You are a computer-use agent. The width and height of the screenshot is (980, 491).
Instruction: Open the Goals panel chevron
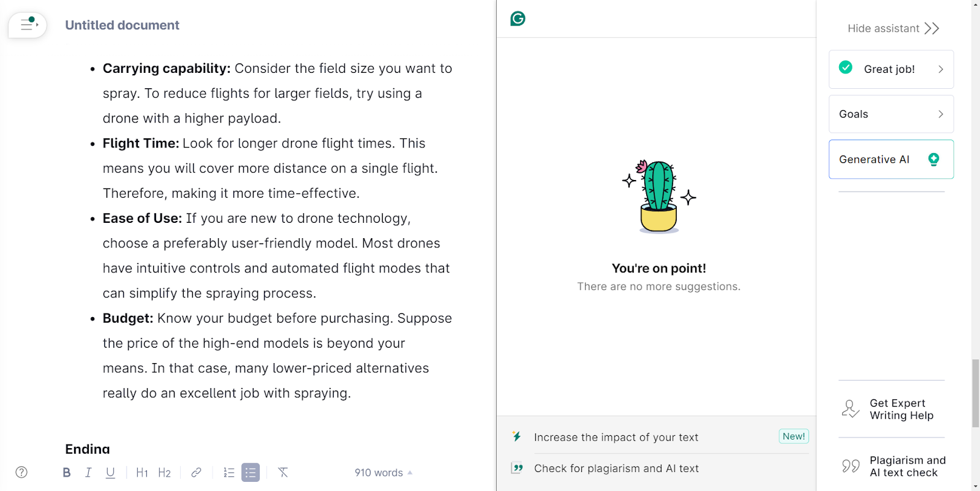(x=941, y=114)
